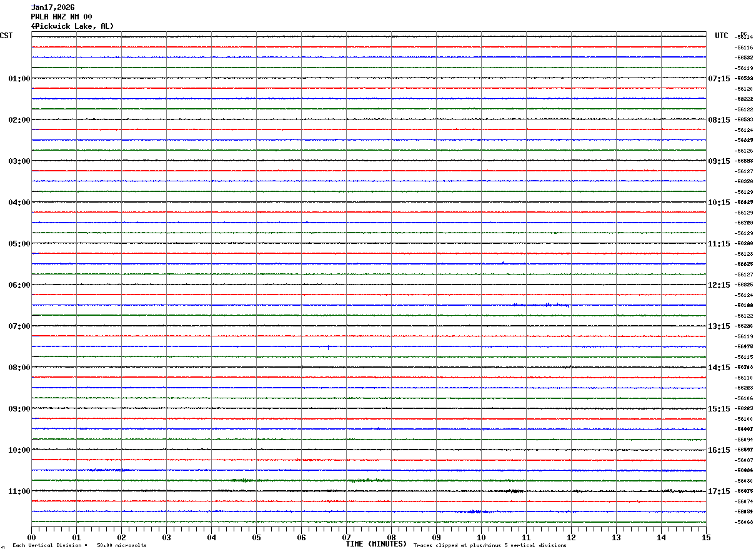Click the 07:15 UTC time label

[x=719, y=79]
